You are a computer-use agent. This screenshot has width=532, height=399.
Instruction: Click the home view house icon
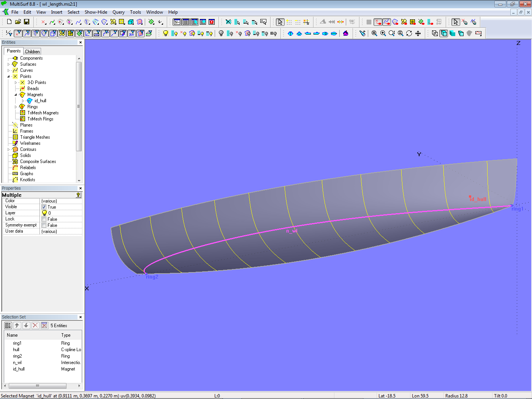tap(345, 33)
